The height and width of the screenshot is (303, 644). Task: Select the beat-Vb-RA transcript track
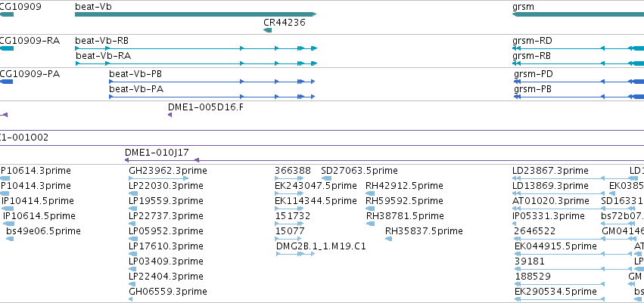pos(196,63)
